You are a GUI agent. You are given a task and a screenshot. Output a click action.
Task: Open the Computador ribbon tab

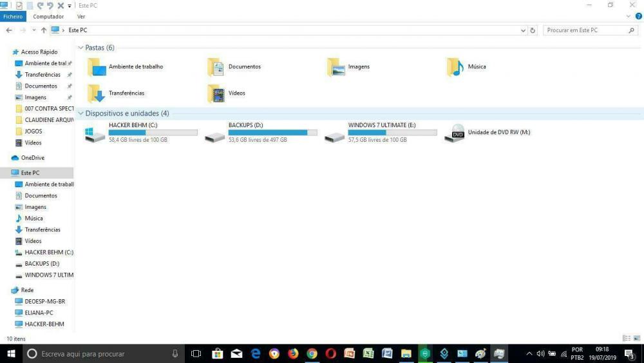point(48,17)
